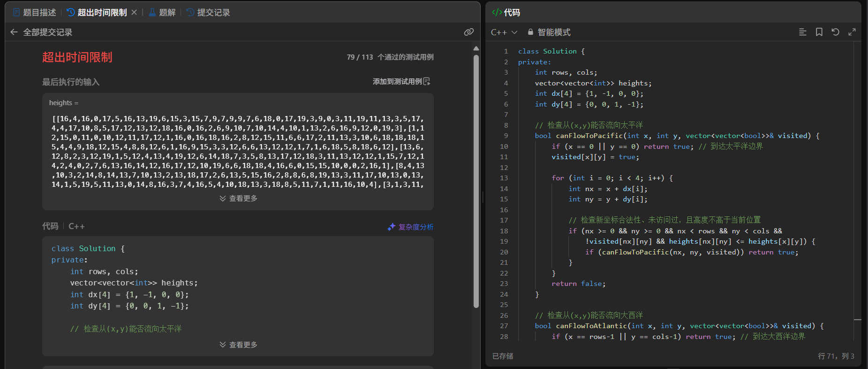868x369 pixels.
Task: Open the C++ language dropdown
Action: tap(504, 32)
